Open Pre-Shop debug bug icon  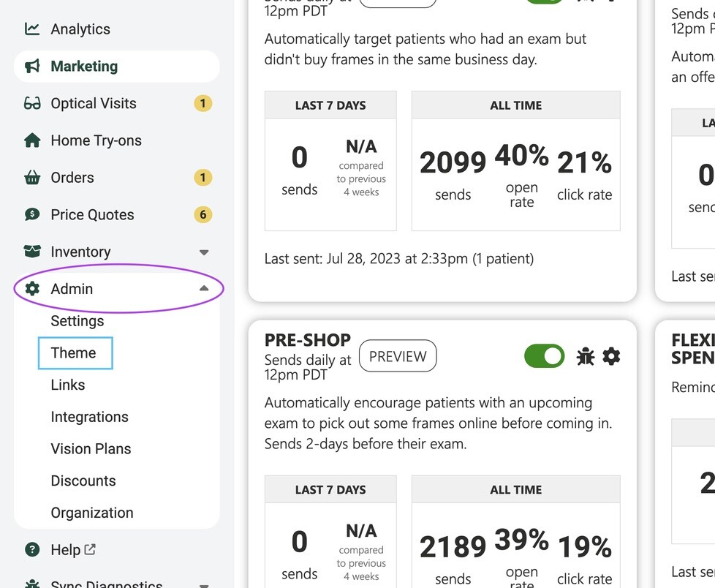click(x=585, y=356)
